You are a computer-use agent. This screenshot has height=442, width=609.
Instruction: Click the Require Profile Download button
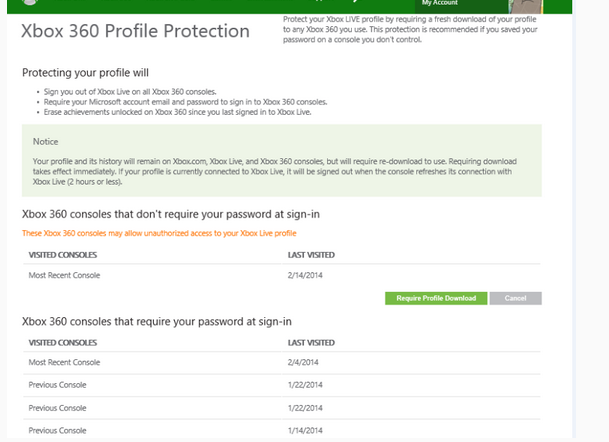pos(435,298)
